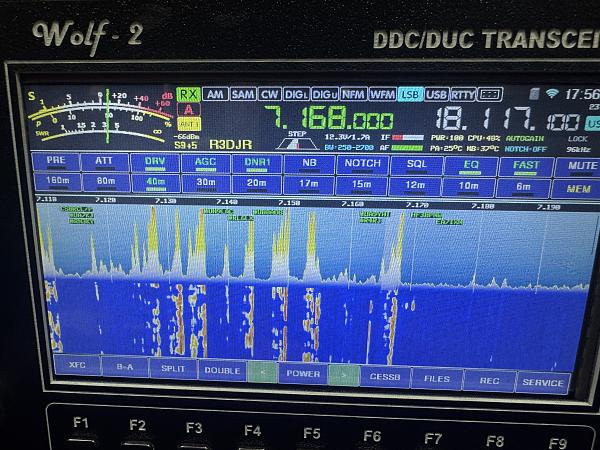
Task: Tap the red VFO A indicator
Action: 188,109
